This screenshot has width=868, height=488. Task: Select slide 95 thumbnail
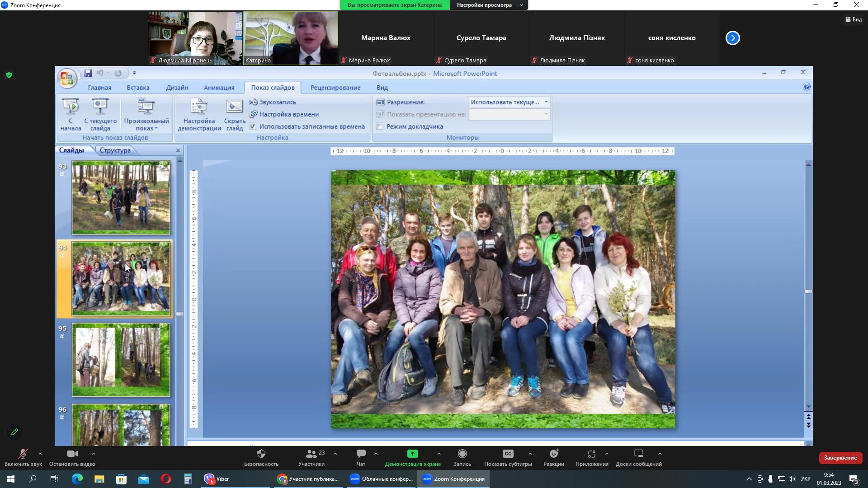pos(121,360)
